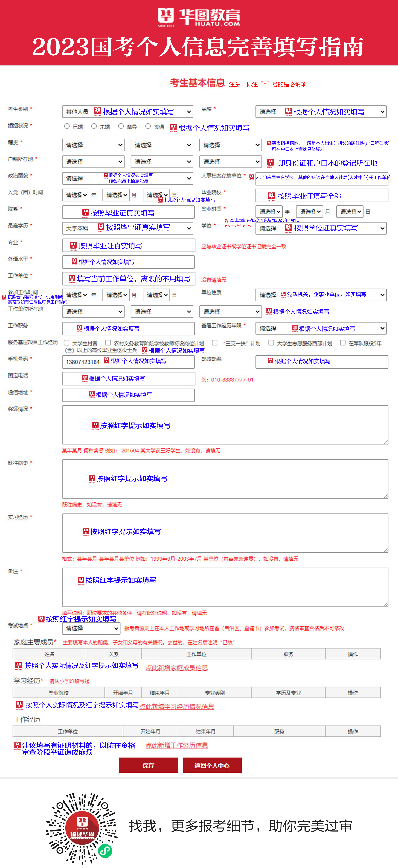Viewport: 398px width, 868px height.
Task: Click the 保存 button
Action: [149, 765]
